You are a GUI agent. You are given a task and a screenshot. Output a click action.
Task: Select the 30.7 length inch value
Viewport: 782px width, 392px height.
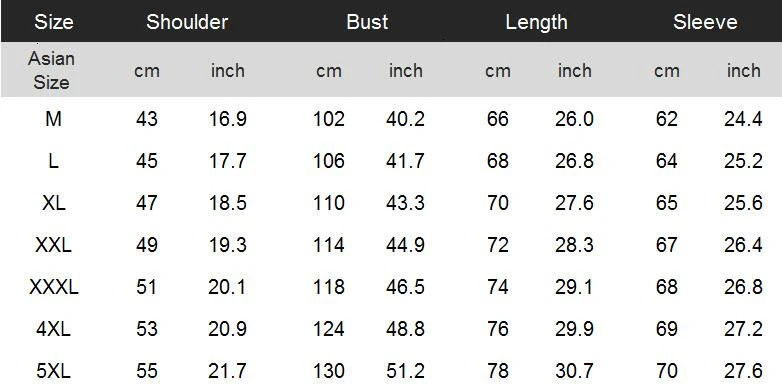pos(574,371)
